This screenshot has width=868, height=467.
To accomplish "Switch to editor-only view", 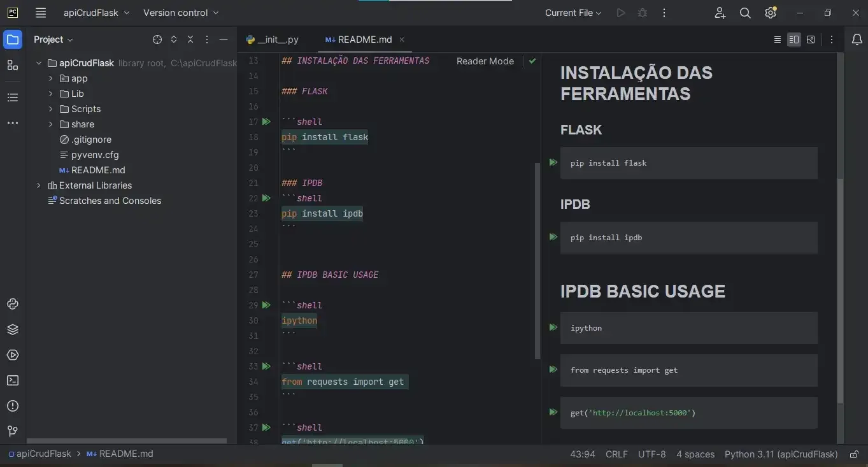I will [777, 40].
